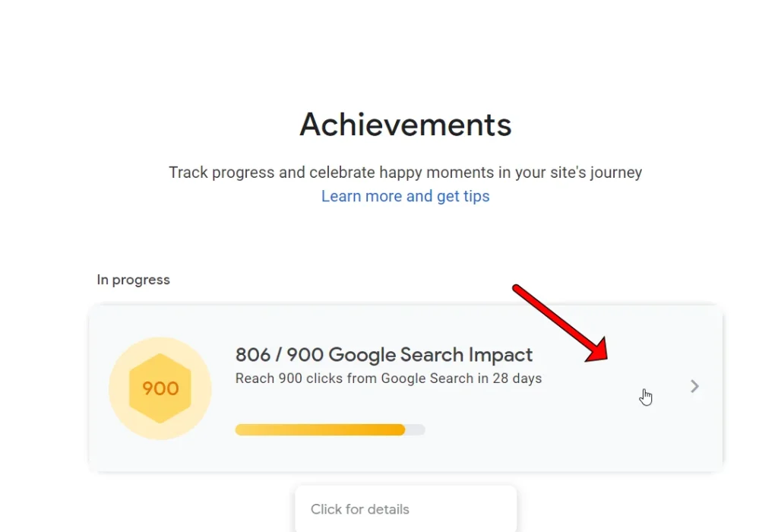Click the 806 count in the card title
778x532 pixels.
click(x=253, y=355)
